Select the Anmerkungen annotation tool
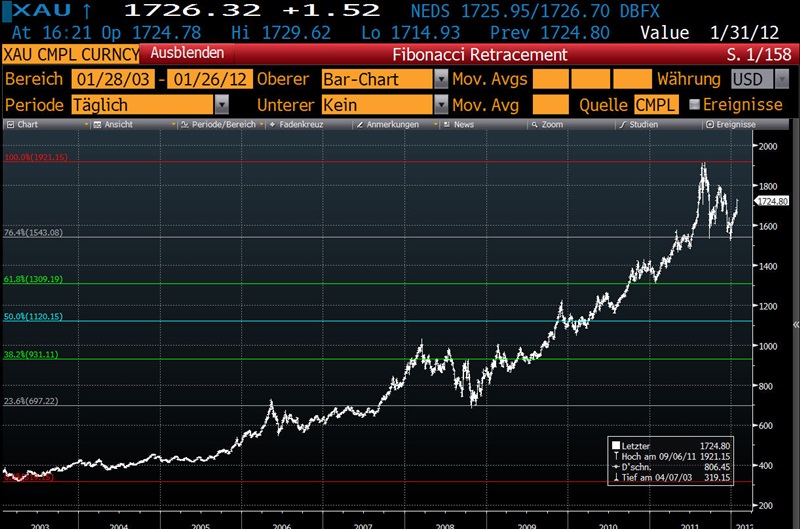Screen dimensions: 800x529 391,125
